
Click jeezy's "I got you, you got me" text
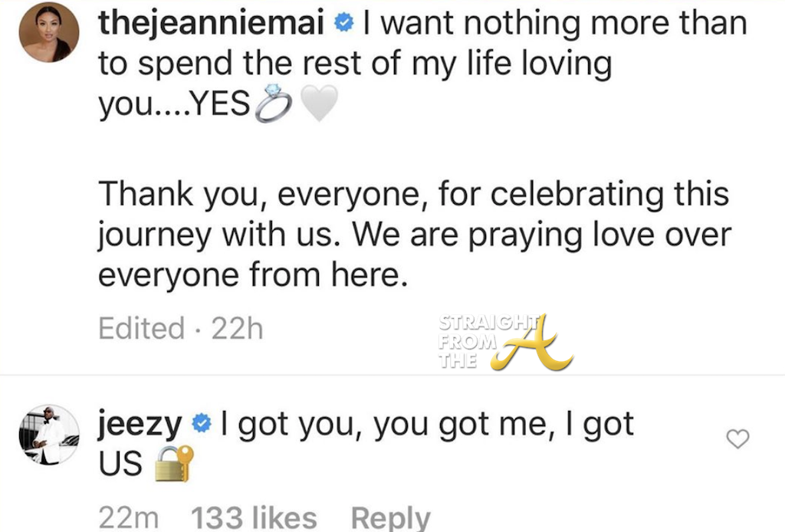point(427,424)
